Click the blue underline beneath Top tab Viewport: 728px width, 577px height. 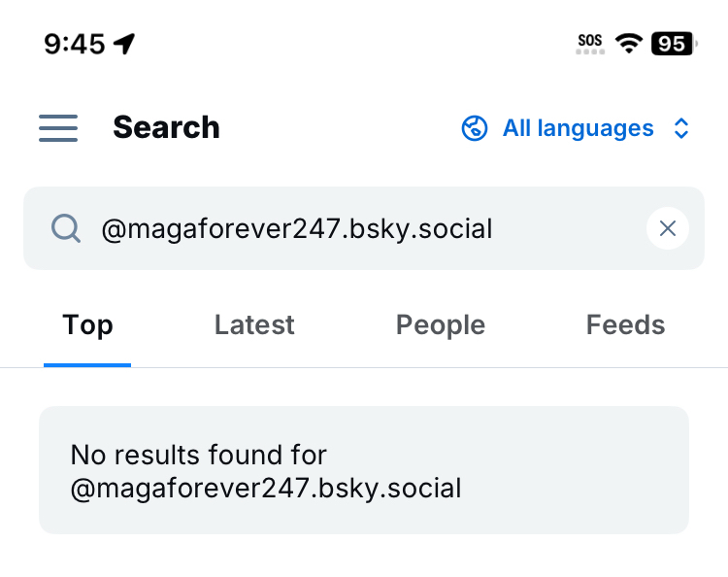[87, 364]
